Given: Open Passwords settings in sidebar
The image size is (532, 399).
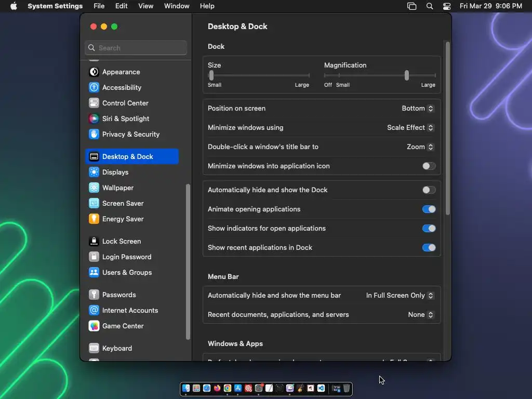Looking at the screenshot, I should [131, 295].
